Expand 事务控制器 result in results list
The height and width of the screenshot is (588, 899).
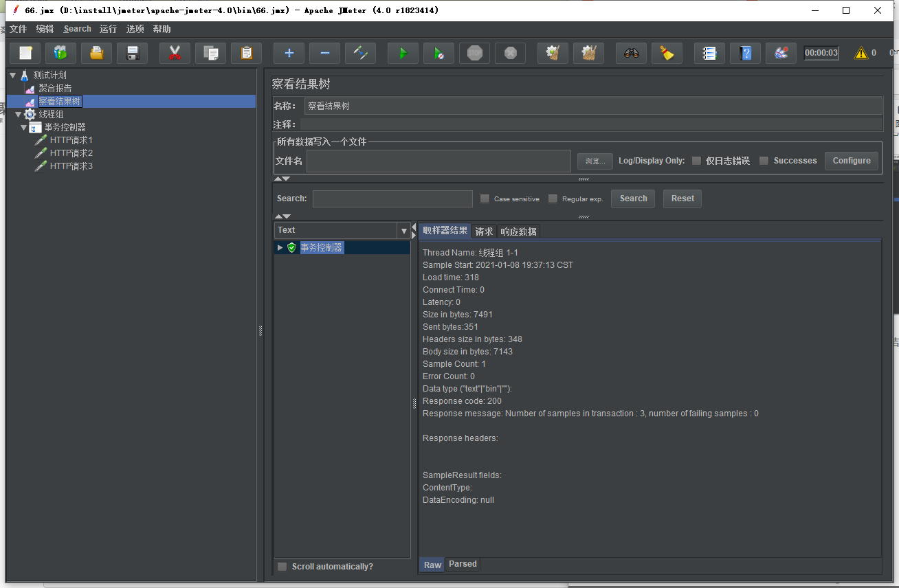point(280,247)
